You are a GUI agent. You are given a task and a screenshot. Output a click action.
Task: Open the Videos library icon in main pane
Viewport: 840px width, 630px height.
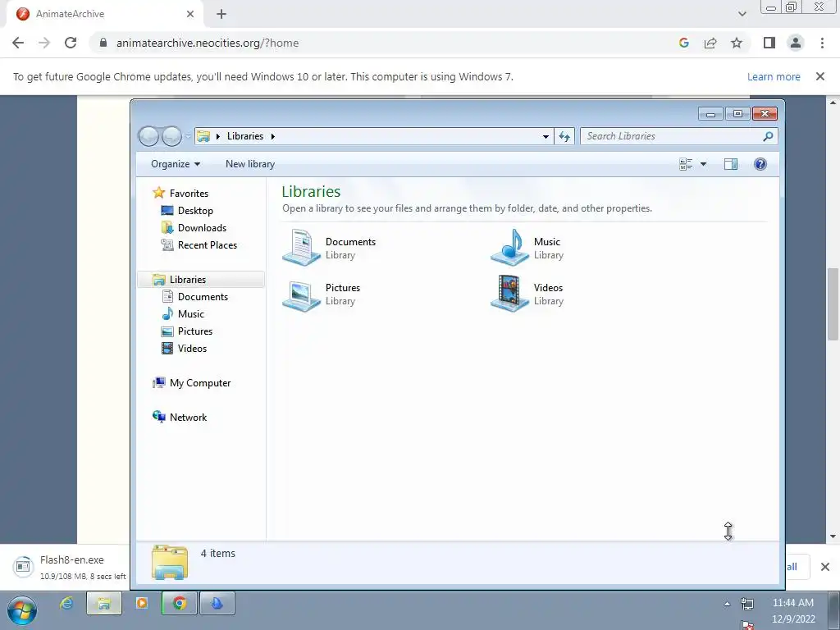509,294
